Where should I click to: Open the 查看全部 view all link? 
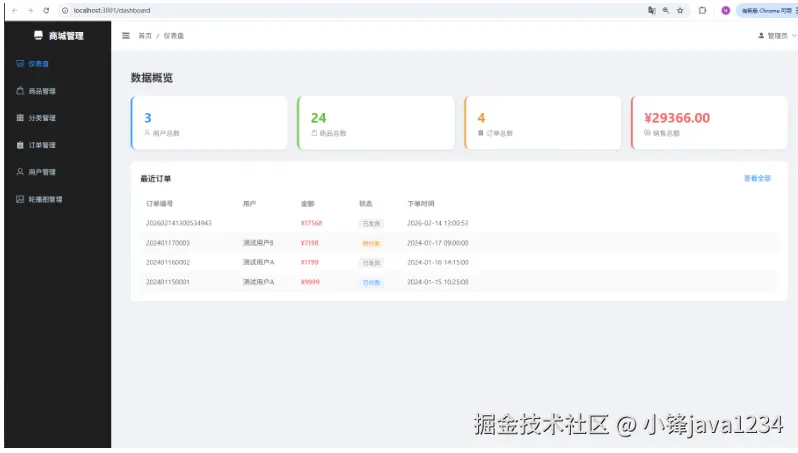(x=757, y=178)
